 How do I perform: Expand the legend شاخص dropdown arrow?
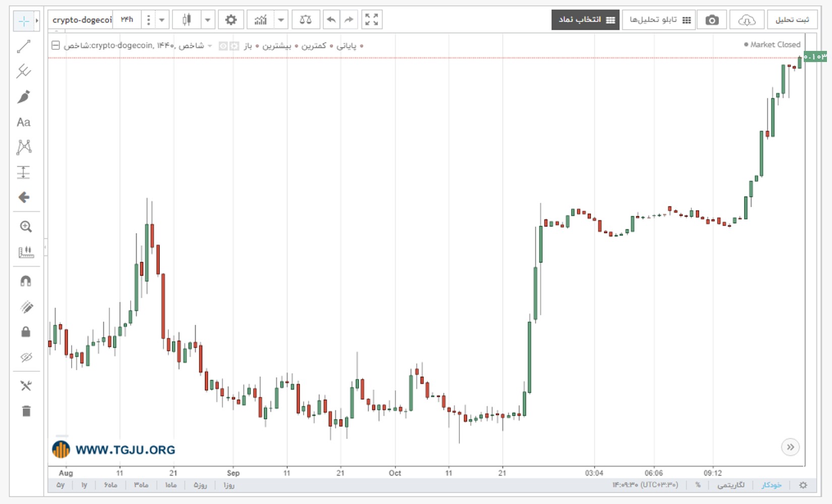tap(210, 46)
